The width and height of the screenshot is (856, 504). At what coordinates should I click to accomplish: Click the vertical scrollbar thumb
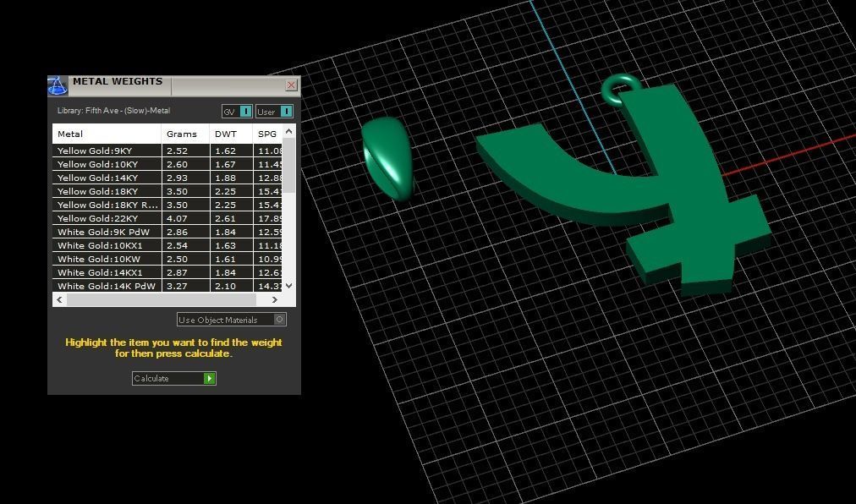coord(289,165)
